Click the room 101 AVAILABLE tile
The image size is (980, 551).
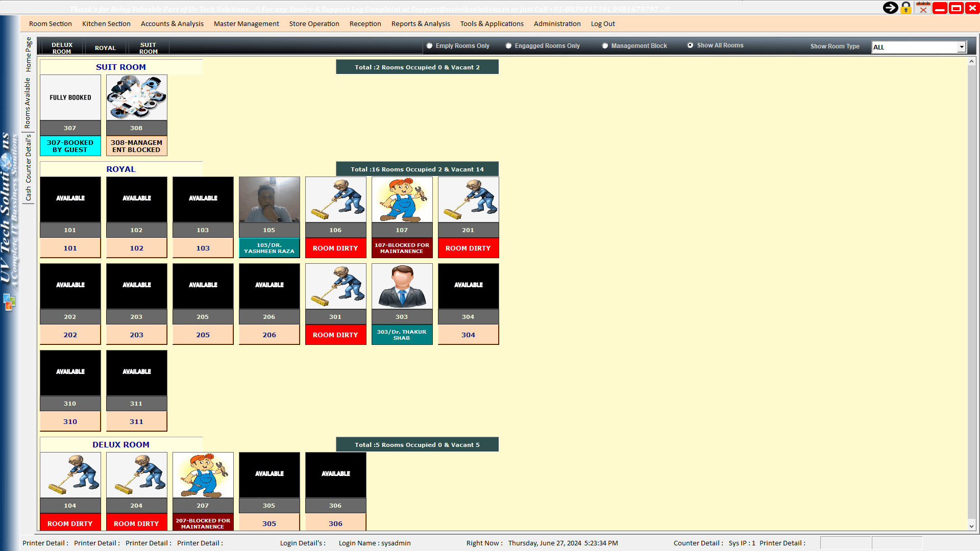[x=70, y=199]
